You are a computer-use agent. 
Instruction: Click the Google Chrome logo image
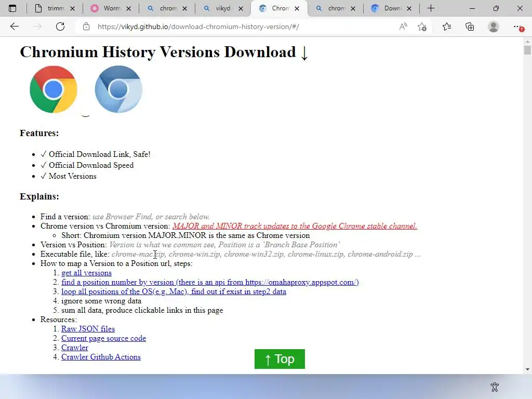coord(54,89)
